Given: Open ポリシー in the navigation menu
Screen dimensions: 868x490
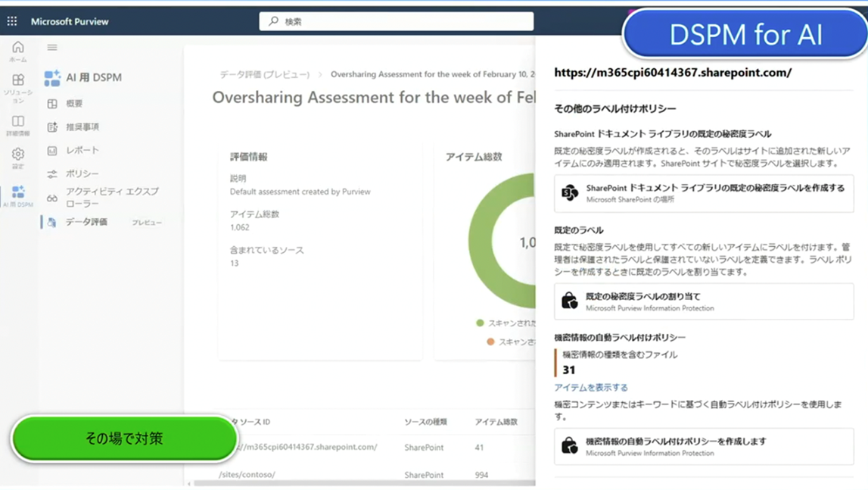Looking at the screenshot, I should [x=82, y=173].
